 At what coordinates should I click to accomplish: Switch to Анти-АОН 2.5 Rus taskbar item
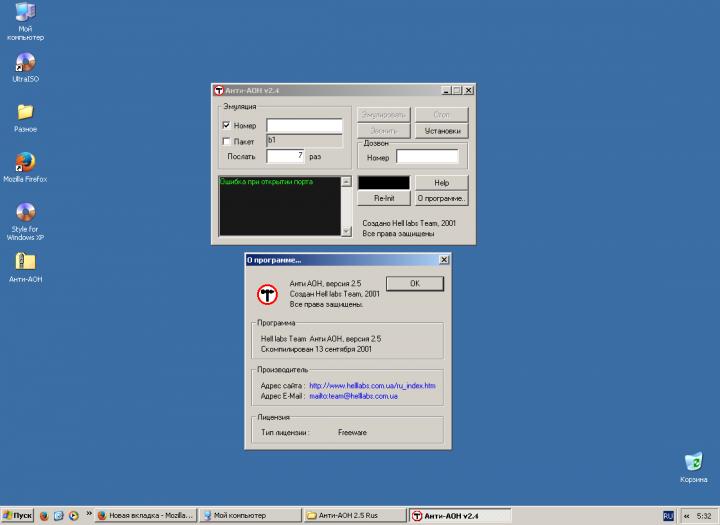point(355,515)
